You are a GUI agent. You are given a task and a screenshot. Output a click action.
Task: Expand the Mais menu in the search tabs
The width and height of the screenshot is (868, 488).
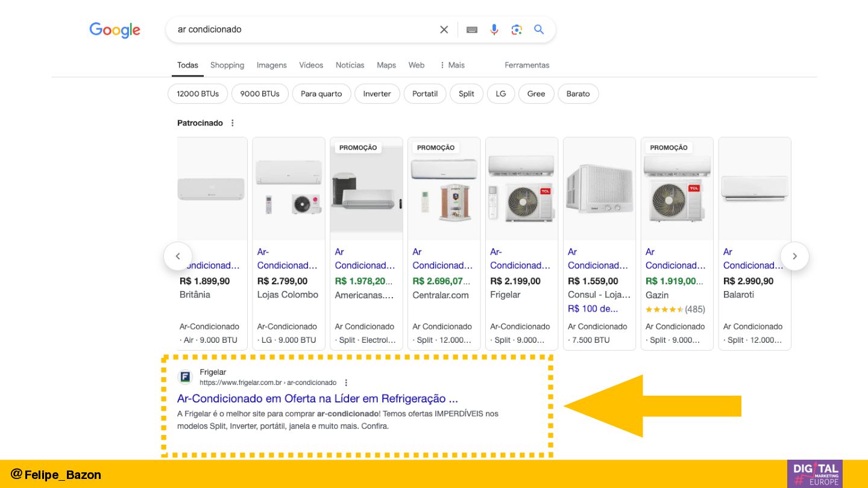pyautogui.click(x=452, y=65)
